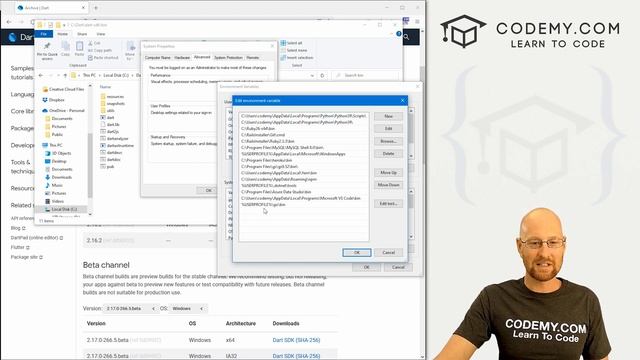Click the dart website search magnifier icon
Image resolution: width=640 pixels, height=360 pixels.
click(x=407, y=37)
